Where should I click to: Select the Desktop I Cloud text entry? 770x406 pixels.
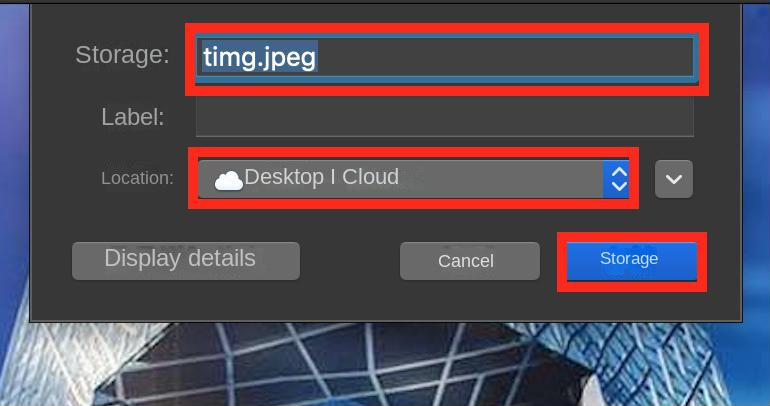coord(321,177)
